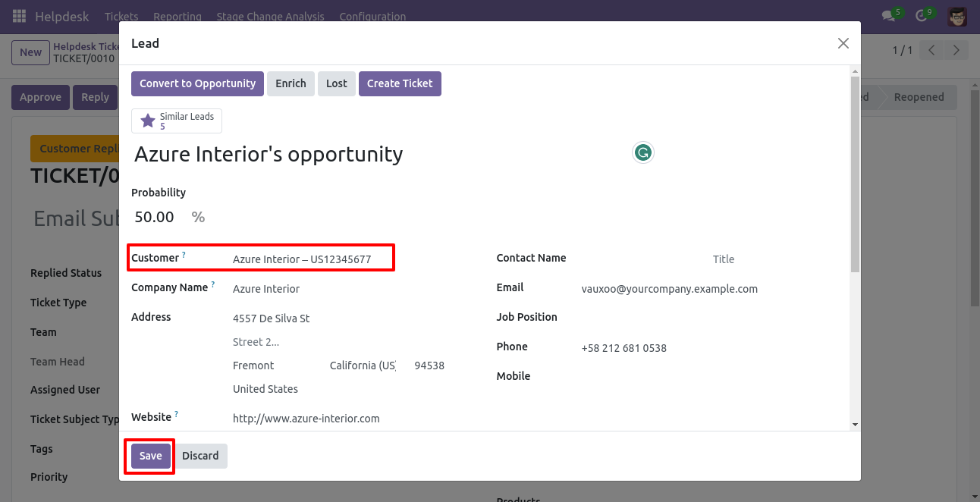Click the dialog scrollbar down arrow
980x502 pixels.
click(855, 425)
